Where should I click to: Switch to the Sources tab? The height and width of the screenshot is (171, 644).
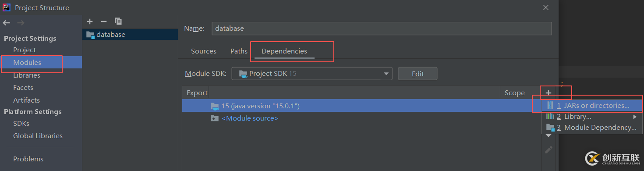click(204, 51)
